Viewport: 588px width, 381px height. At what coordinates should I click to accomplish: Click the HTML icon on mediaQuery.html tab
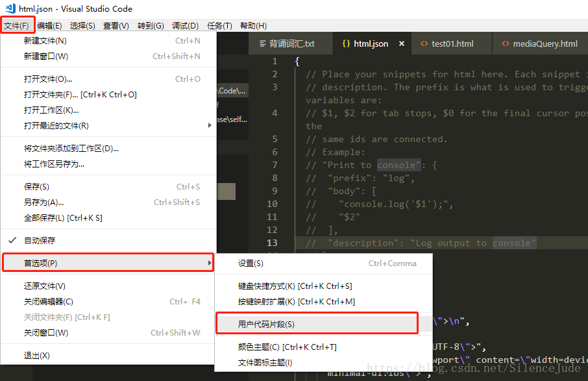click(x=506, y=43)
